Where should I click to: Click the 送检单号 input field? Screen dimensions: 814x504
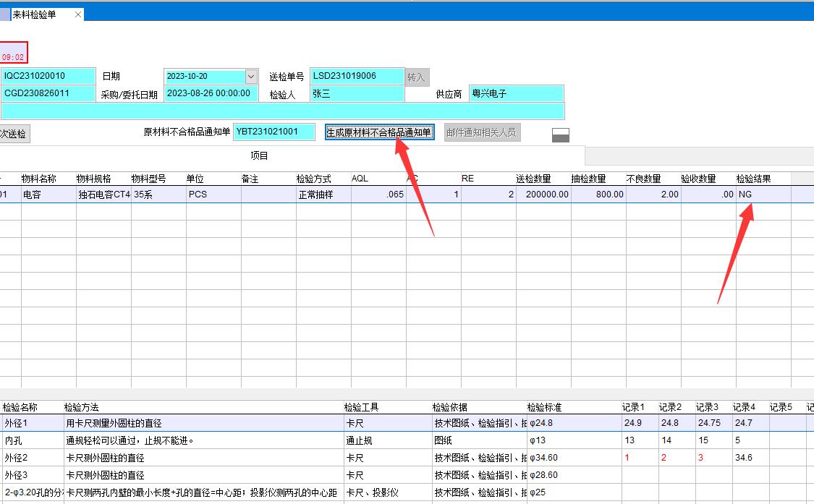[357, 77]
